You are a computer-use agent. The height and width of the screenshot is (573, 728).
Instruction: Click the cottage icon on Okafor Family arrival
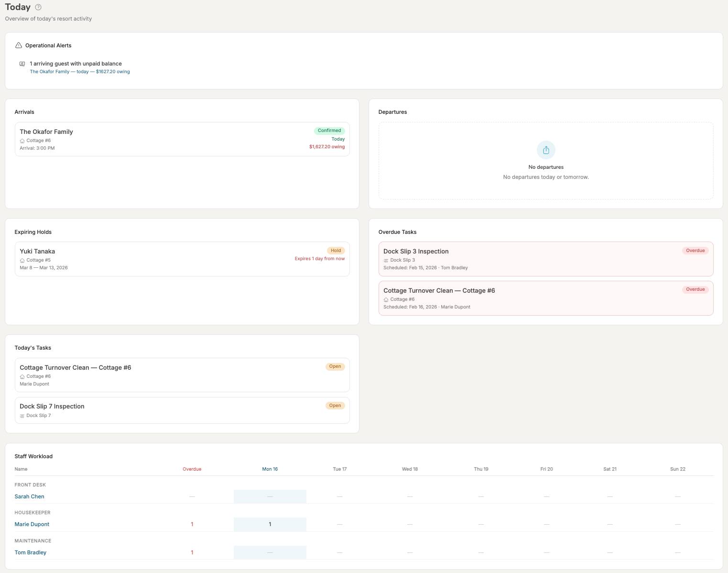[x=22, y=141]
